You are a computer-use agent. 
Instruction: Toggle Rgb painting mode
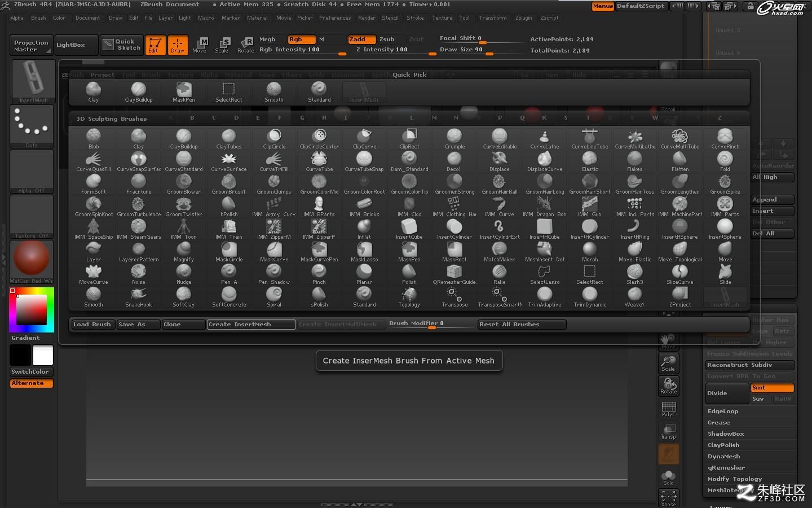[301, 40]
